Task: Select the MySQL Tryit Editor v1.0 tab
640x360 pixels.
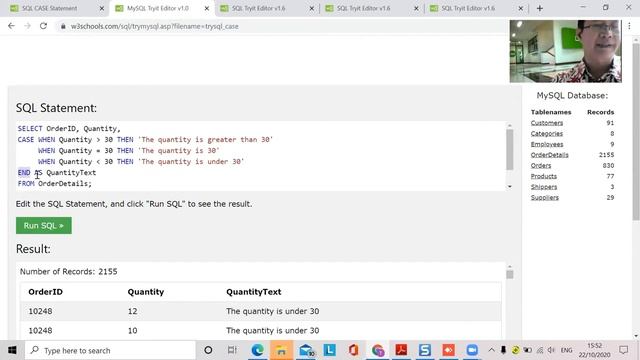Action: pos(158,8)
